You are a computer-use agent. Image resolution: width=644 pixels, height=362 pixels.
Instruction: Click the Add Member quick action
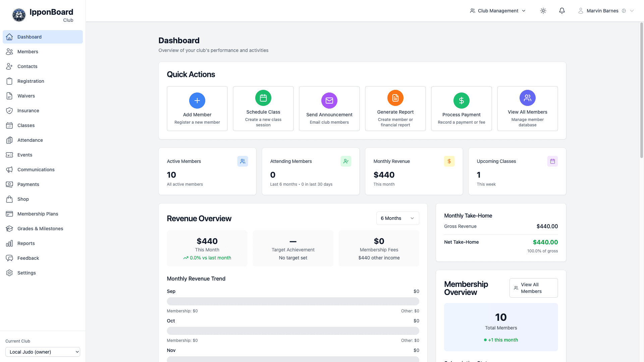pos(197,109)
